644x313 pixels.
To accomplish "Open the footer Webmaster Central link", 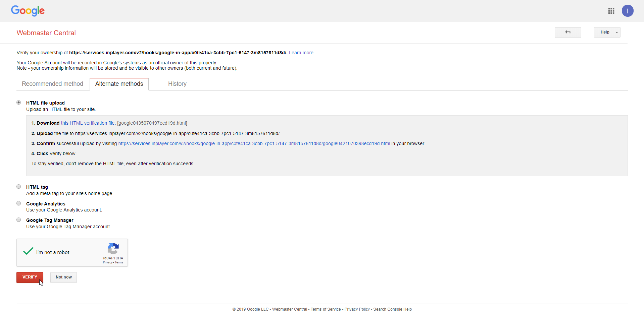I will pos(290,309).
